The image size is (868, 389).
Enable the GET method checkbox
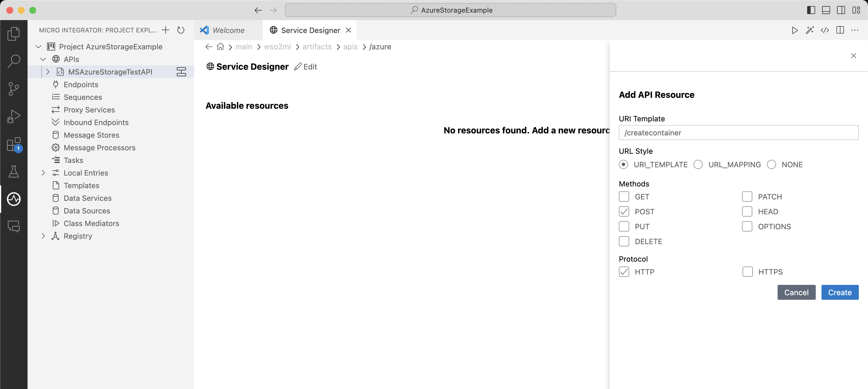click(624, 196)
